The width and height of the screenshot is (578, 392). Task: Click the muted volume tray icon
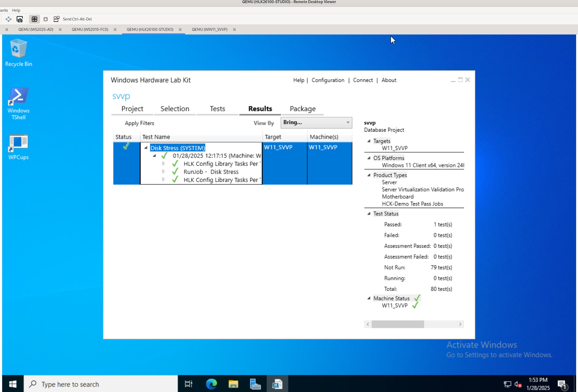click(x=518, y=384)
